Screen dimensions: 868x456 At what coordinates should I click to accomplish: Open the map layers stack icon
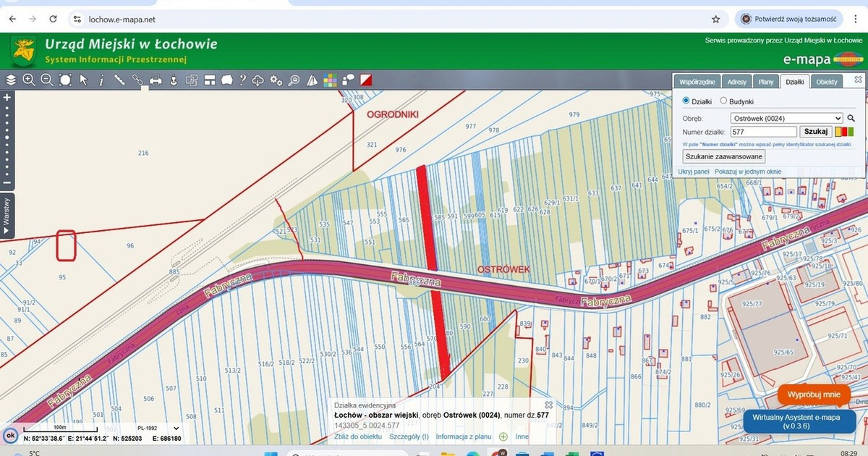click(11, 80)
